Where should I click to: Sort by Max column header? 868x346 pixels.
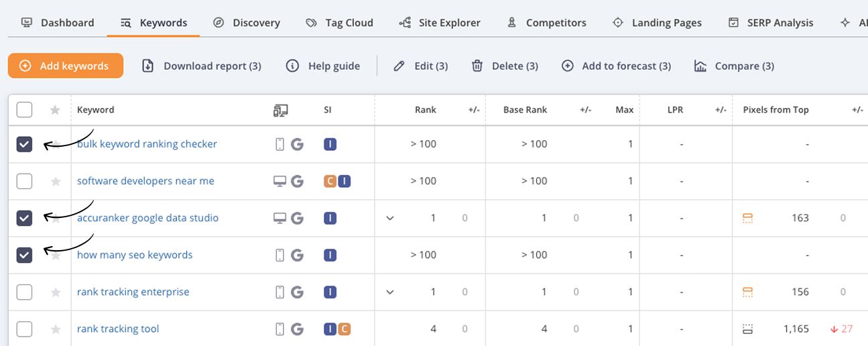(x=624, y=110)
